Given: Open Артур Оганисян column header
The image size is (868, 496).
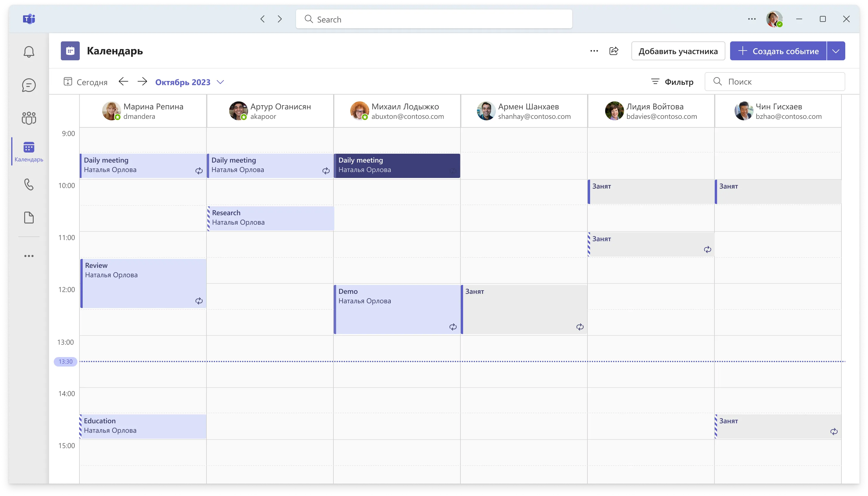Looking at the screenshot, I should tap(270, 111).
